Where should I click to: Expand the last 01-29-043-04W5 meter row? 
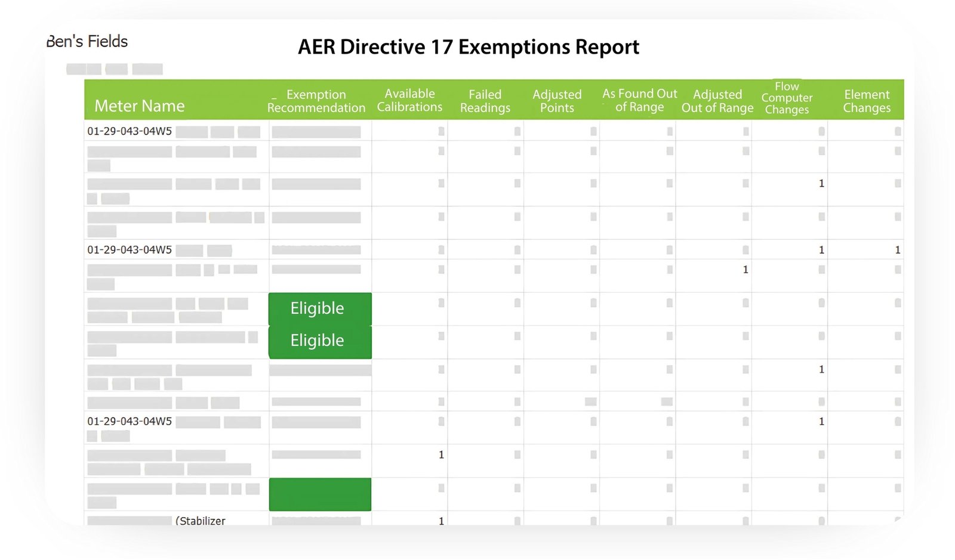128,421
